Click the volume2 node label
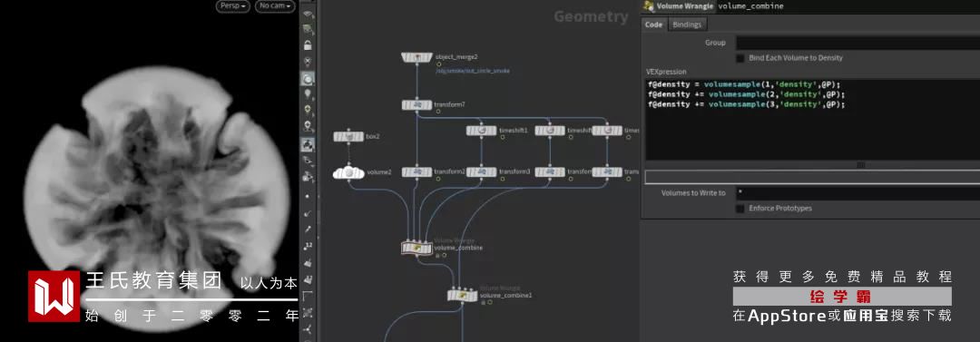The height and width of the screenshot is (342, 980). (x=378, y=172)
